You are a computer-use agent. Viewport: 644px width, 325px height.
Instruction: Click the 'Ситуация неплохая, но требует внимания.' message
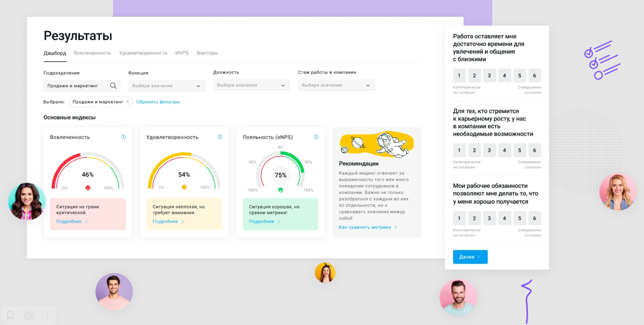(179, 210)
